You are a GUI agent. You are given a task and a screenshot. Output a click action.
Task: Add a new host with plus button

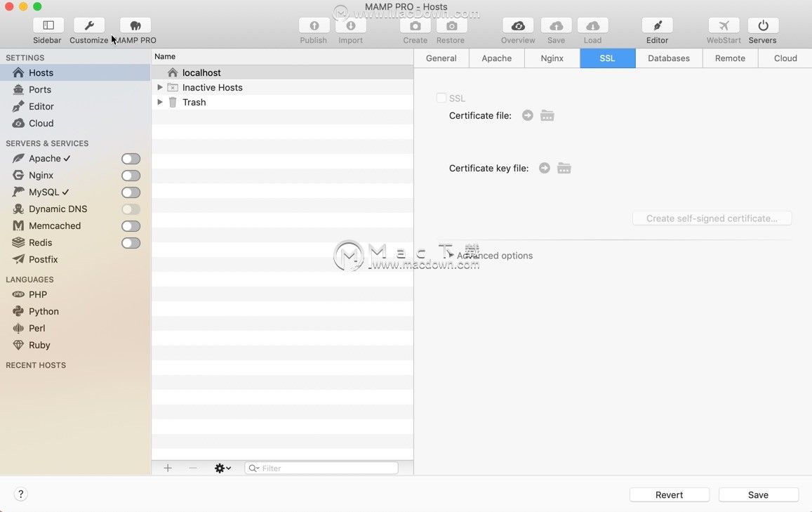168,468
